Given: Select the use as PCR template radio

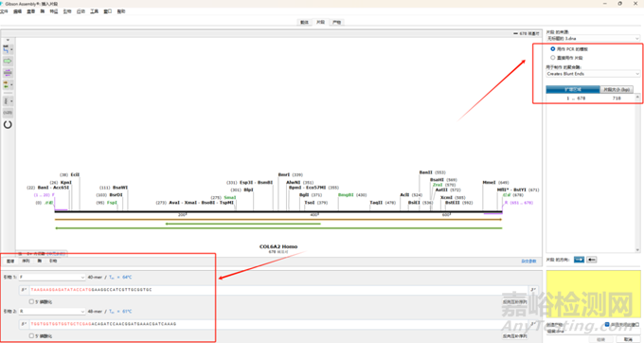Looking at the screenshot, I should [553, 49].
